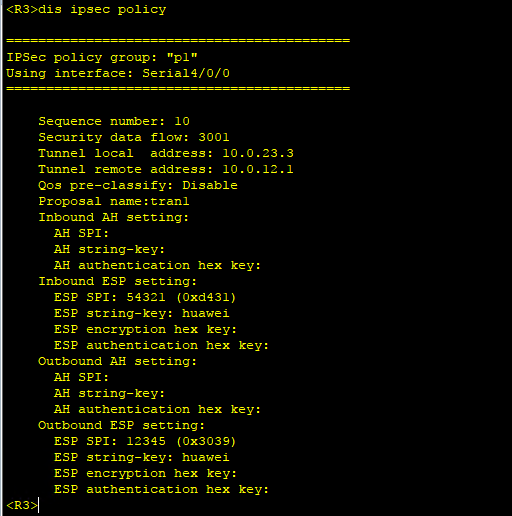Click the Qos pre-classify Disable text
512x516 pixels.
138,185
